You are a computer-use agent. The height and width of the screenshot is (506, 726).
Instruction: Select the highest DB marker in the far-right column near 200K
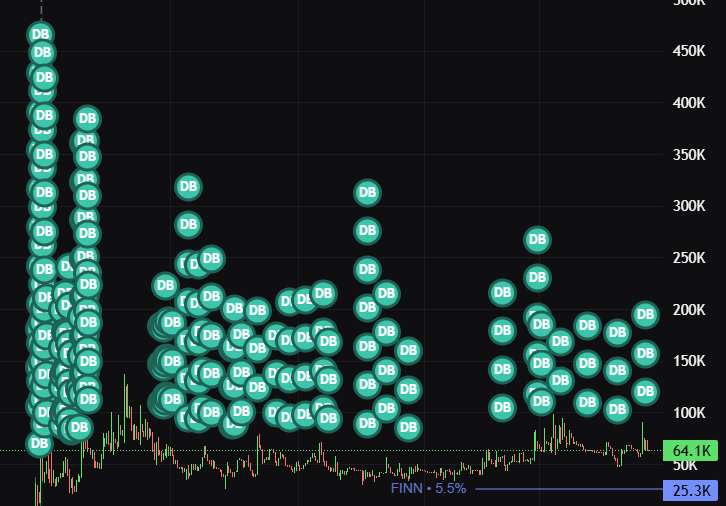645,315
